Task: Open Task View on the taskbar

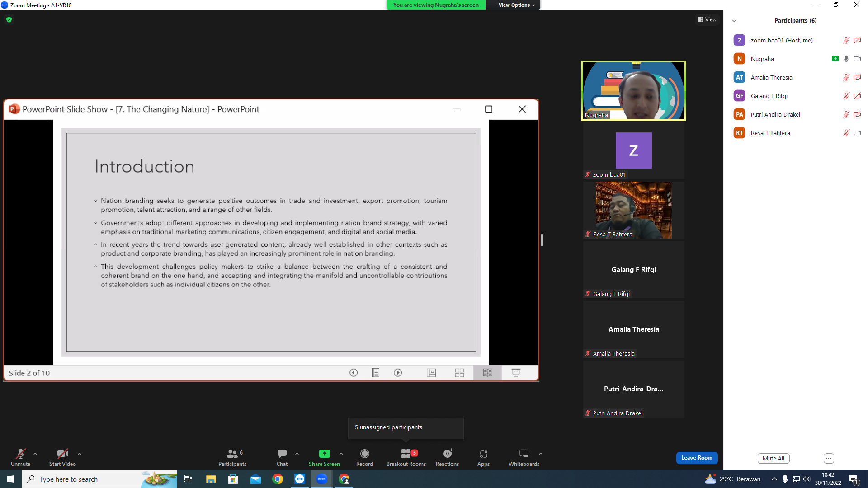Action: [x=188, y=479]
